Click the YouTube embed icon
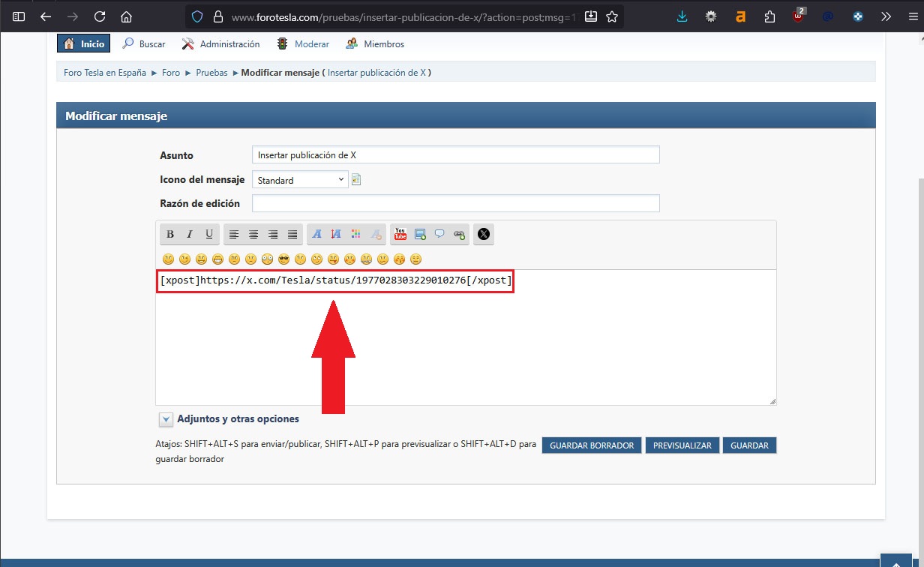 400,234
